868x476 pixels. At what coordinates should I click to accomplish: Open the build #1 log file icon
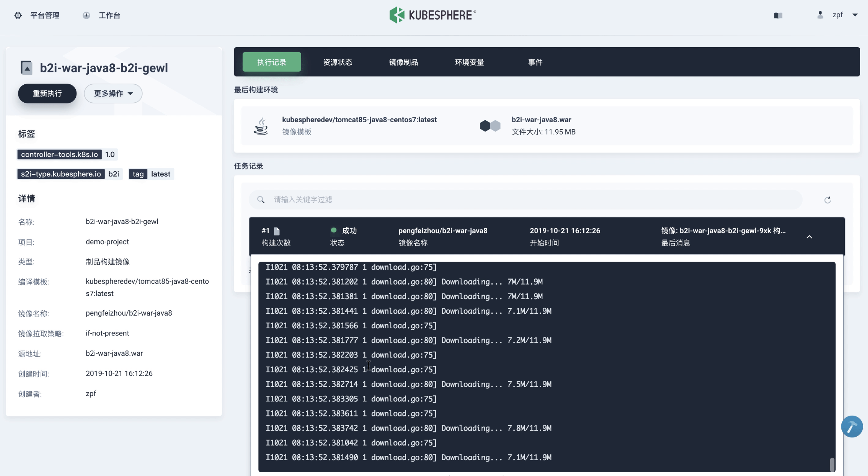click(277, 231)
